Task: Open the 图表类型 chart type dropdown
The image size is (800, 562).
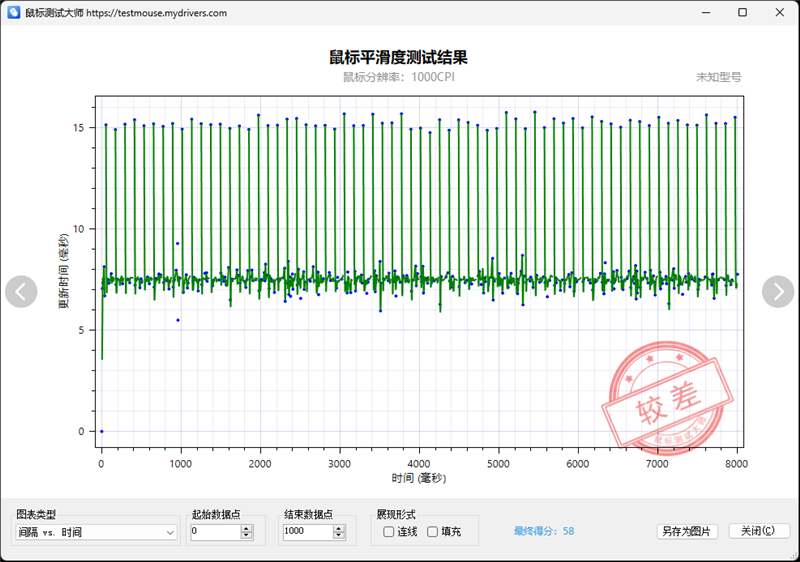Action: (97, 533)
